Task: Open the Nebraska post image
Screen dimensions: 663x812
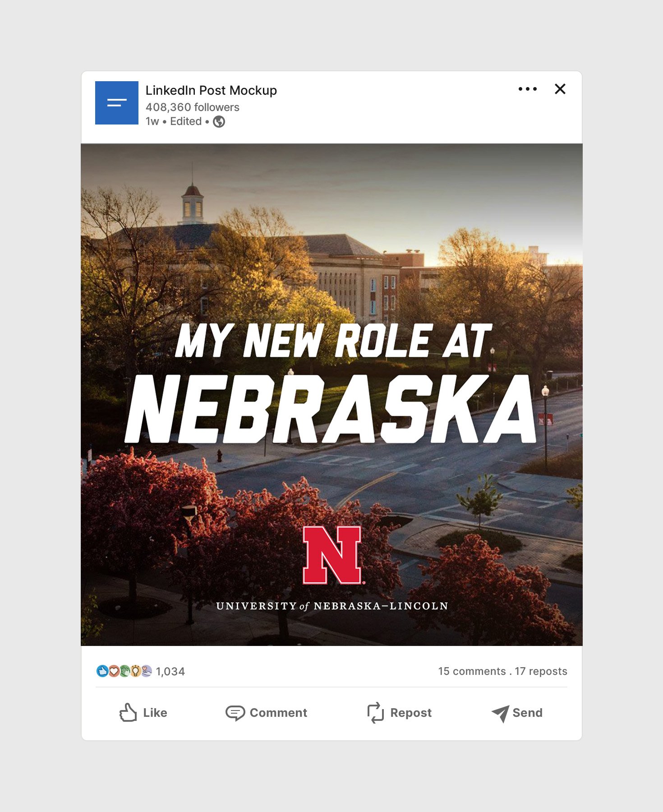Action: pyautogui.click(x=331, y=395)
